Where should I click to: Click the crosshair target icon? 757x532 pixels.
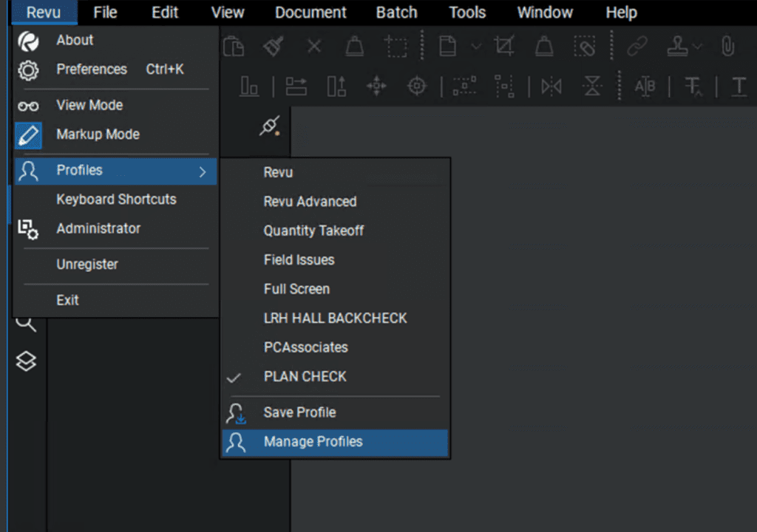(417, 87)
